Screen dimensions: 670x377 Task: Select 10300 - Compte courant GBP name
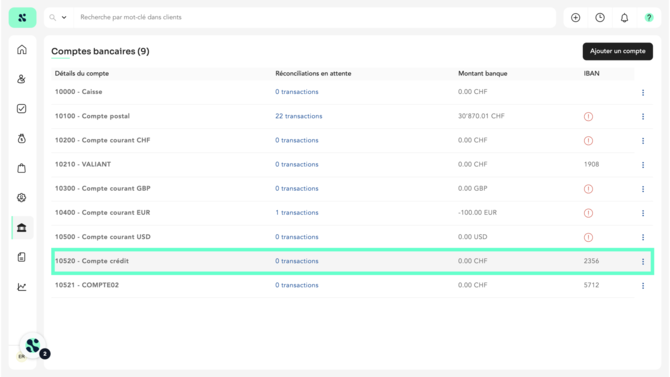102,188
